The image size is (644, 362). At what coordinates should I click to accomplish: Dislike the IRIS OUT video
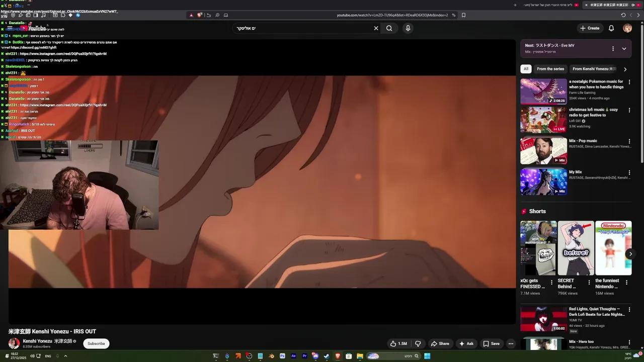pyautogui.click(x=418, y=343)
